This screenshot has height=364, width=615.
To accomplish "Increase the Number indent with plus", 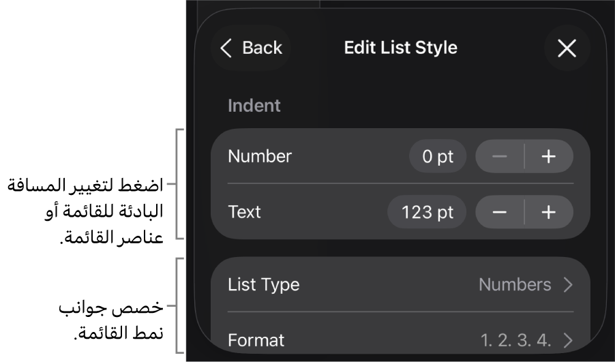I will click(549, 157).
